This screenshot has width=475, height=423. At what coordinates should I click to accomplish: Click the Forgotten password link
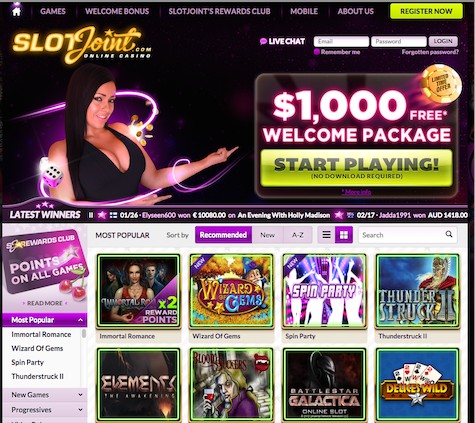(x=430, y=52)
